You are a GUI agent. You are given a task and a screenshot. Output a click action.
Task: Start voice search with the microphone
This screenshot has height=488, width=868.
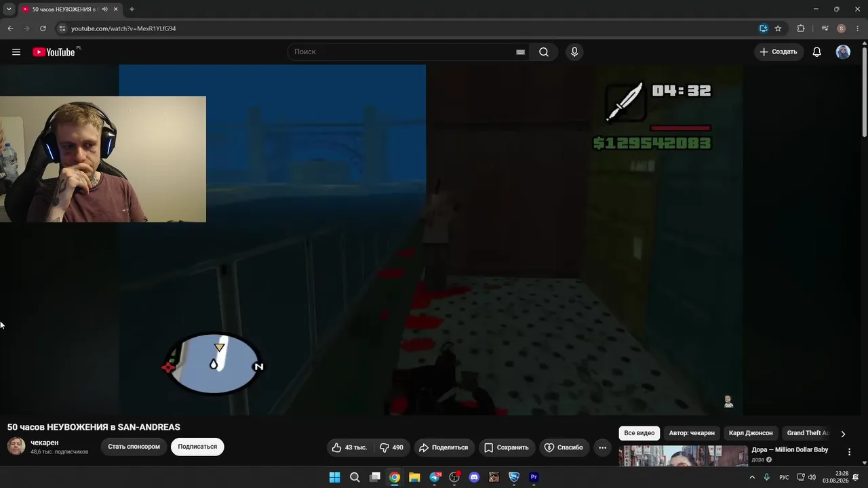[x=574, y=52]
